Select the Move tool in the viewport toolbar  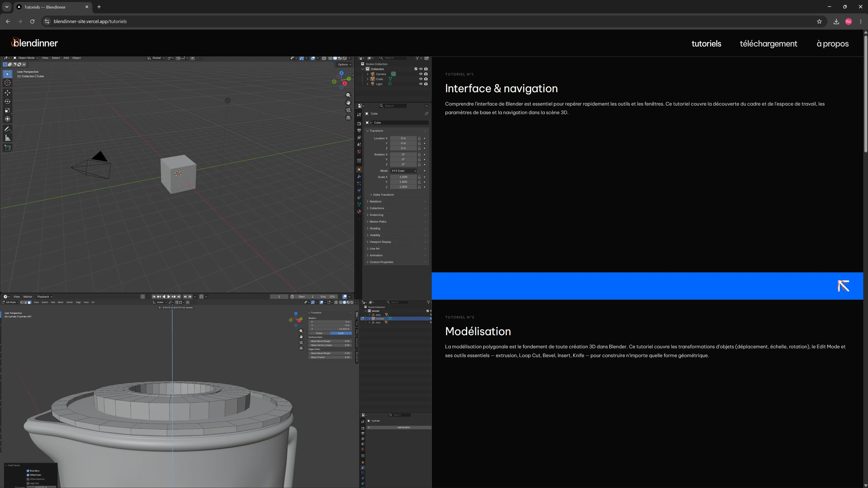coord(7,93)
